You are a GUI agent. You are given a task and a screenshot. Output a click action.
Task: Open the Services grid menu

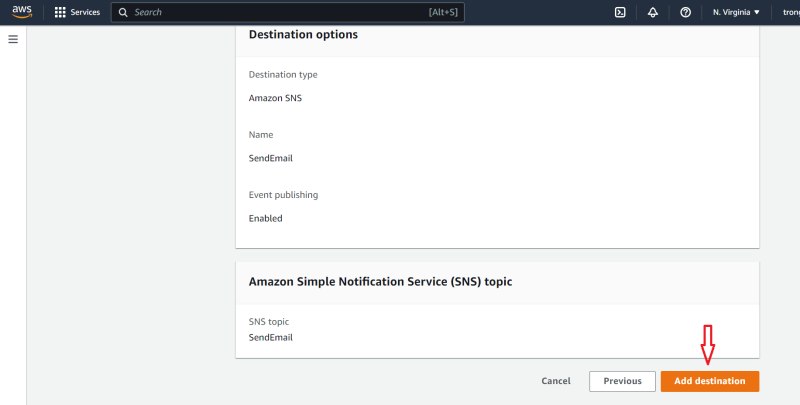[60, 12]
